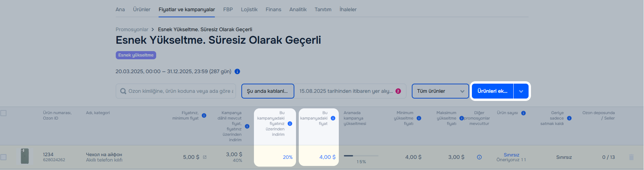Click the info icon next to the promotion dates
The width and height of the screenshot is (644, 170).
237,71
